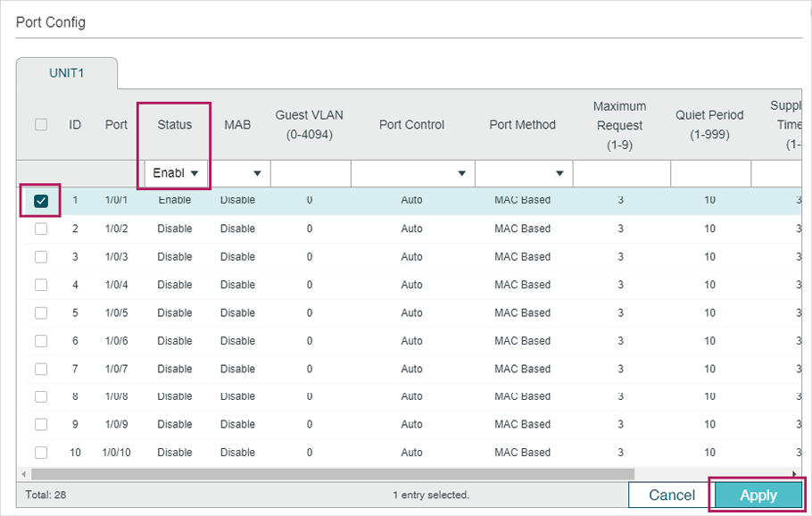Expand the Port Method dropdown
The height and width of the screenshot is (516, 812).
[x=524, y=173]
